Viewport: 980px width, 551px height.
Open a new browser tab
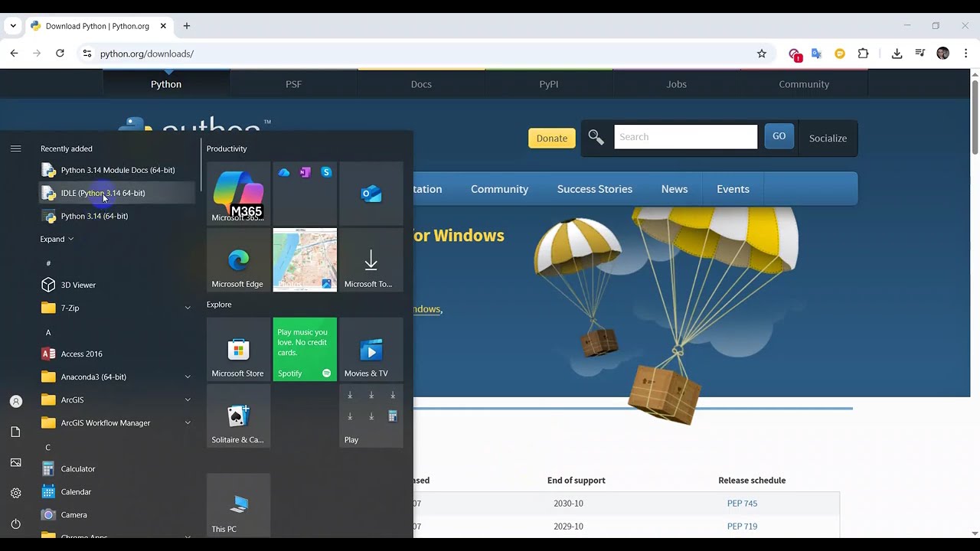186,26
